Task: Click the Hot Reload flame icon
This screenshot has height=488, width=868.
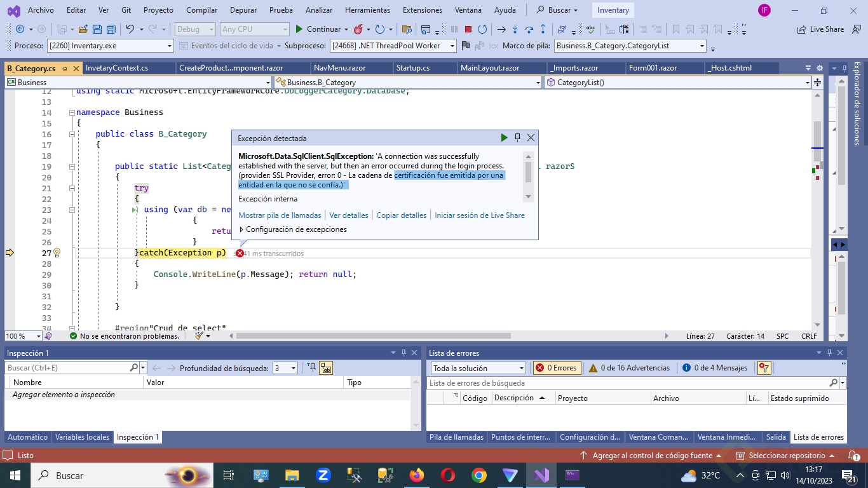Action: pyautogui.click(x=358, y=29)
